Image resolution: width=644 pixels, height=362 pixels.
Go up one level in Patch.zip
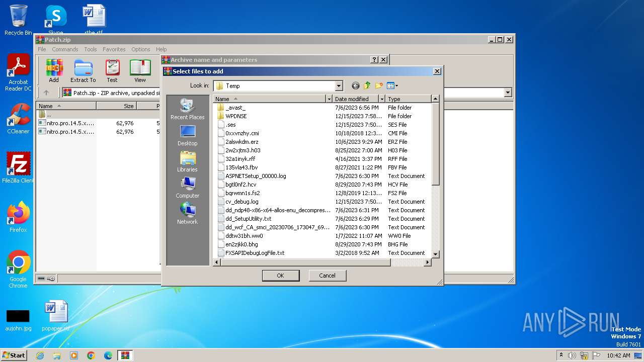tap(46, 93)
